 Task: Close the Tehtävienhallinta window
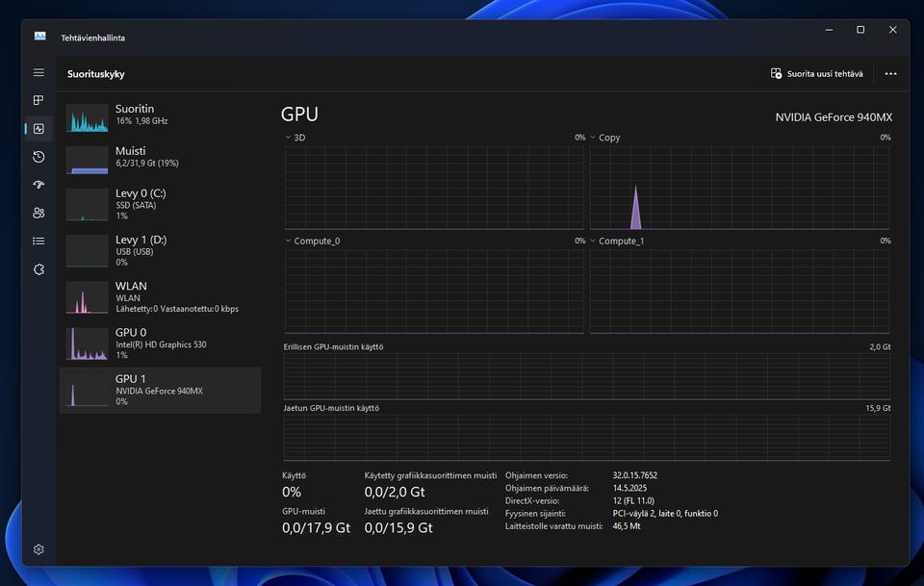893,30
